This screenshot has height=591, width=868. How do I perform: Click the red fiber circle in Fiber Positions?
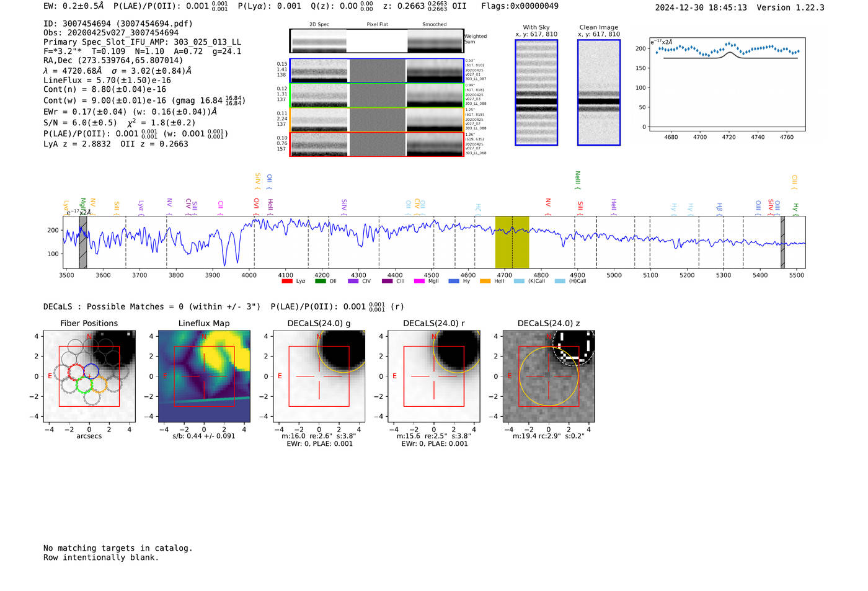pos(76,373)
